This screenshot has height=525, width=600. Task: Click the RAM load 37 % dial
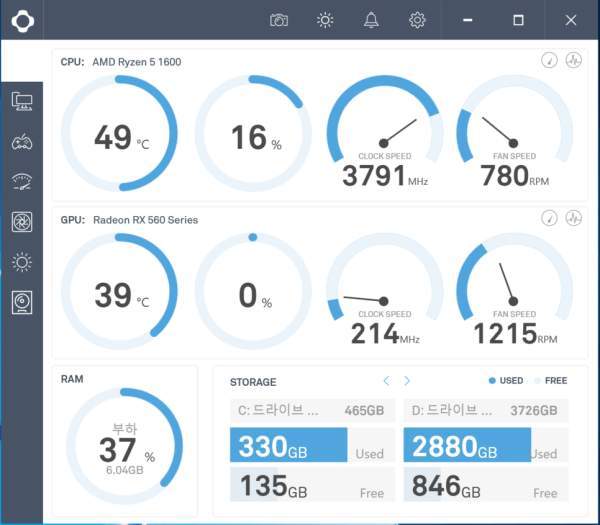[x=124, y=446]
